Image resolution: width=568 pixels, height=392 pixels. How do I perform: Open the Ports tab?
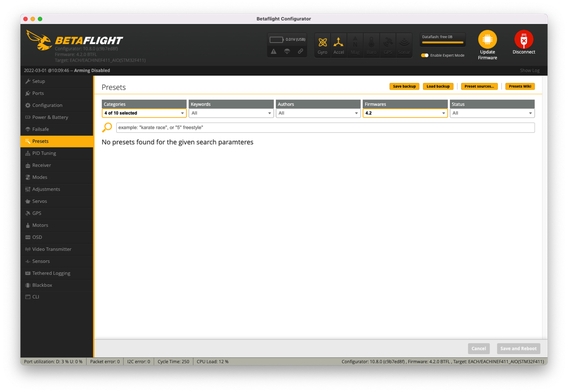(x=57, y=93)
